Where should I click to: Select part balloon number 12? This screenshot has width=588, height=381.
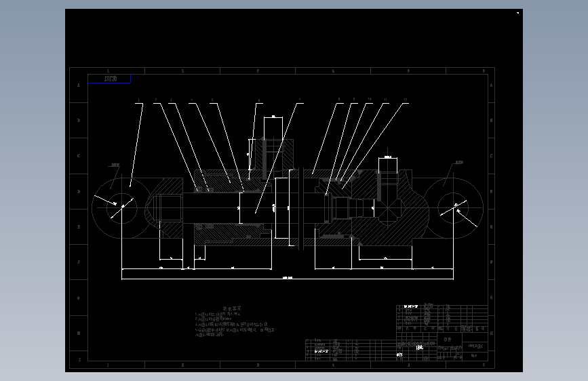pyautogui.click(x=406, y=100)
